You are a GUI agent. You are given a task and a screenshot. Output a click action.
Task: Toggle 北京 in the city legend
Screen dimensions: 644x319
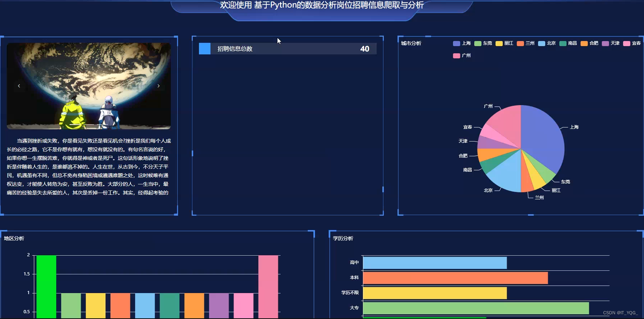[x=547, y=43]
